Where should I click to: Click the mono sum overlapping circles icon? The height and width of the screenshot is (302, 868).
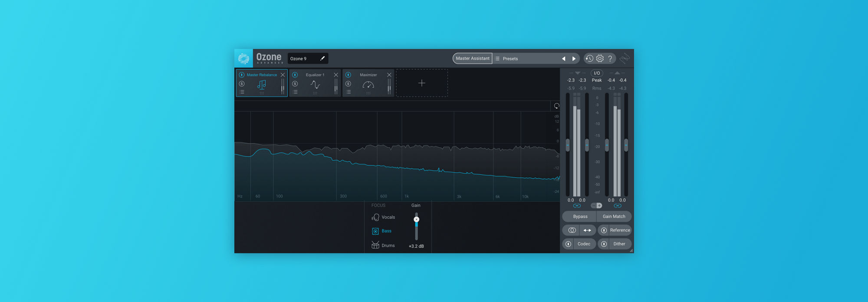coord(572,230)
